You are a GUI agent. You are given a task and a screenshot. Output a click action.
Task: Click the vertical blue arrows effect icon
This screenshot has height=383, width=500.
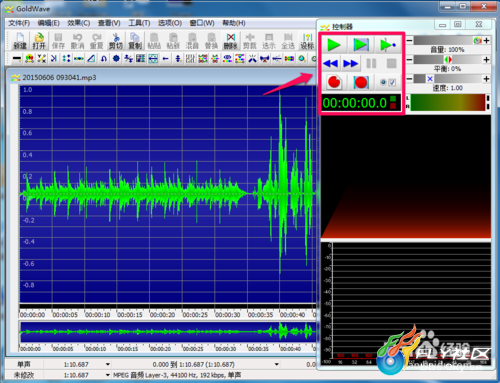coord(178,59)
